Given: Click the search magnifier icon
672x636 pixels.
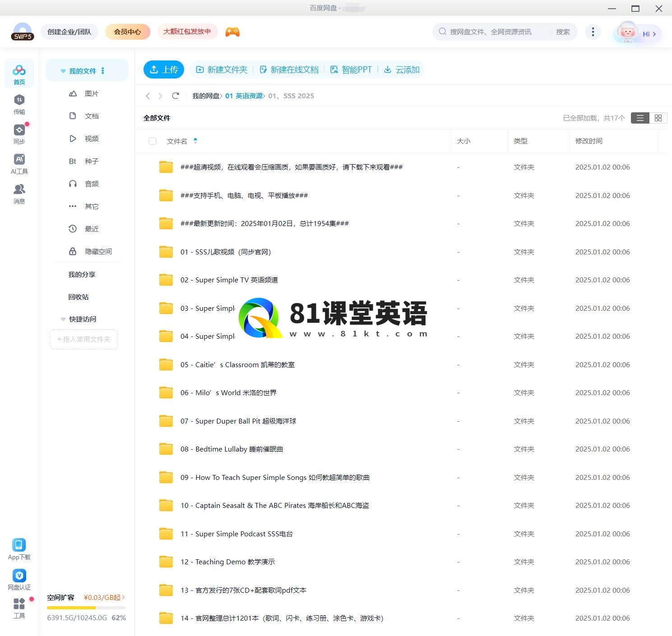Looking at the screenshot, I should (442, 32).
